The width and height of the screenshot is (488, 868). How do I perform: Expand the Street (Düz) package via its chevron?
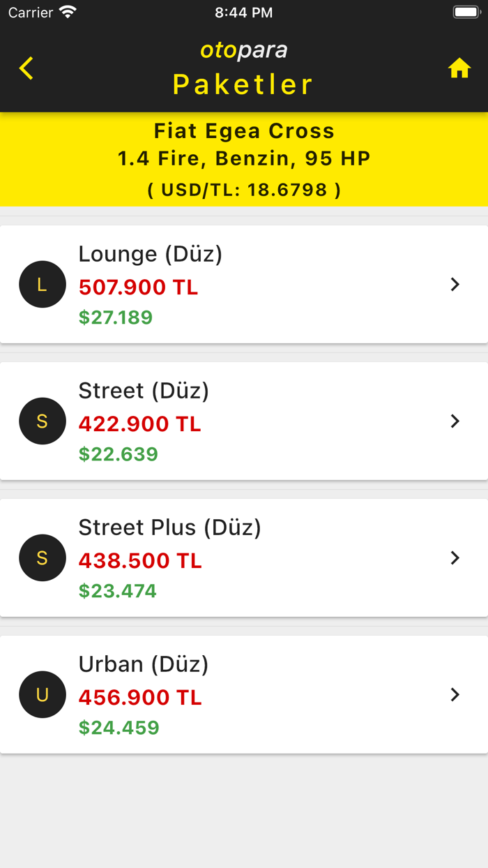click(x=455, y=421)
